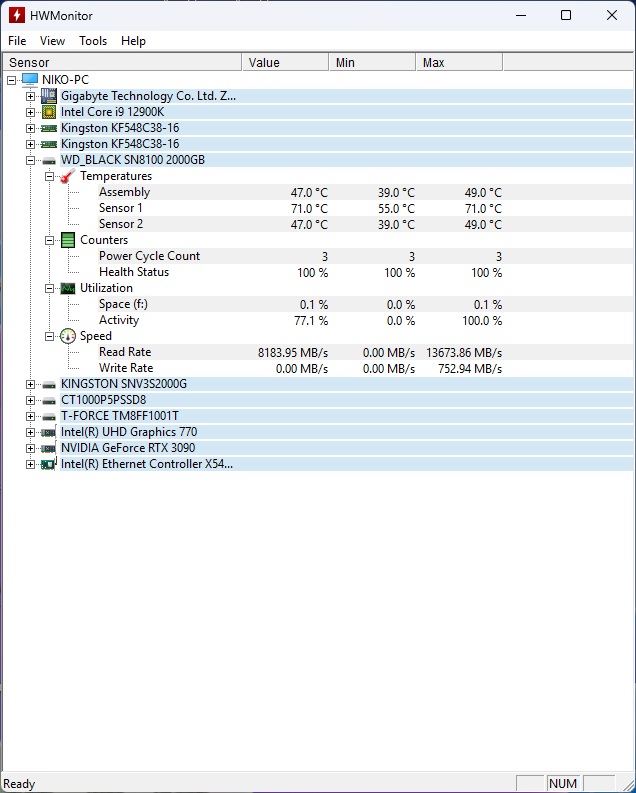This screenshot has width=636, height=793.
Task: Click the green Counters icon
Action: pos(68,240)
